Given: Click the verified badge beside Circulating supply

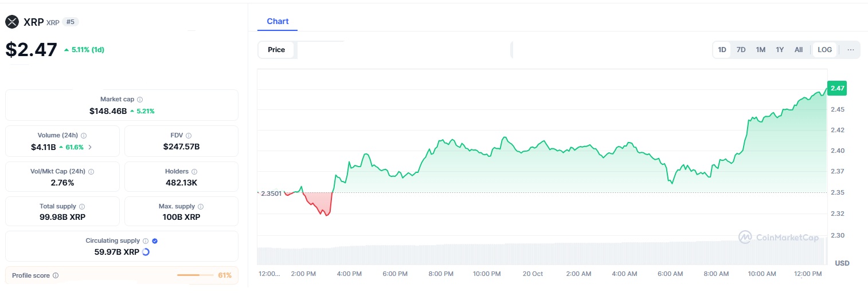Looking at the screenshot, I should point(155,241).
